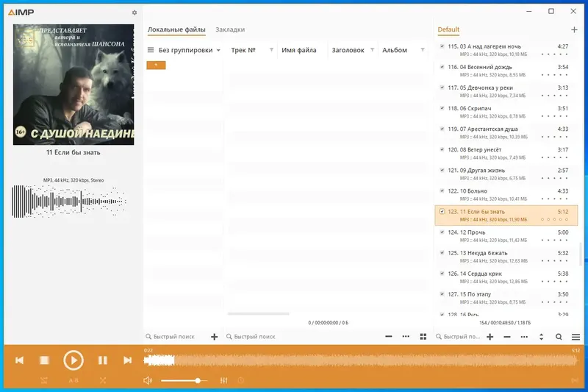Open playlist sorting arrows menu
588x392 pixels.
point(541,337)
